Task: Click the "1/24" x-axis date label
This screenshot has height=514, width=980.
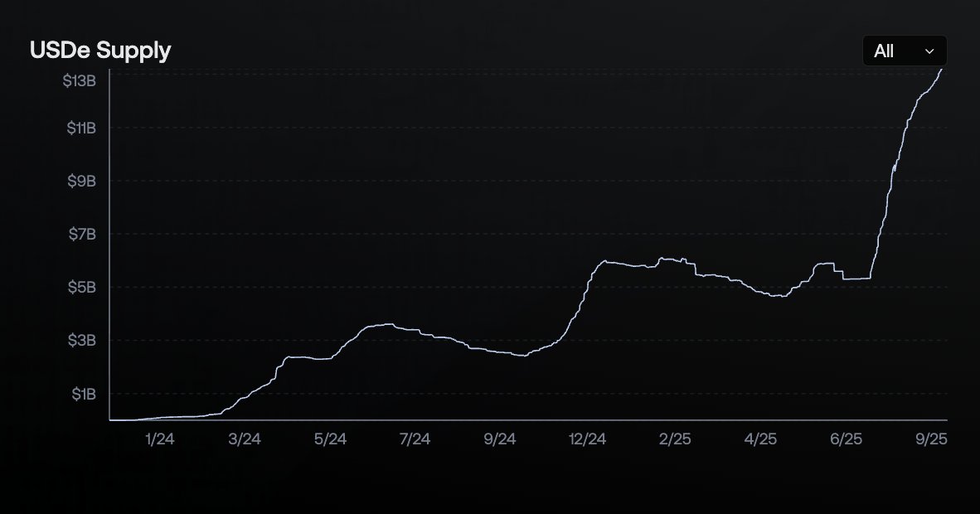Action: pos(159,439)
